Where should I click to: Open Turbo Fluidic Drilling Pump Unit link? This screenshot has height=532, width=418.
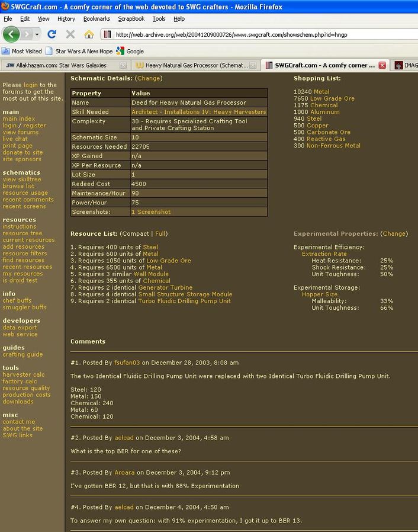(184, 301)
